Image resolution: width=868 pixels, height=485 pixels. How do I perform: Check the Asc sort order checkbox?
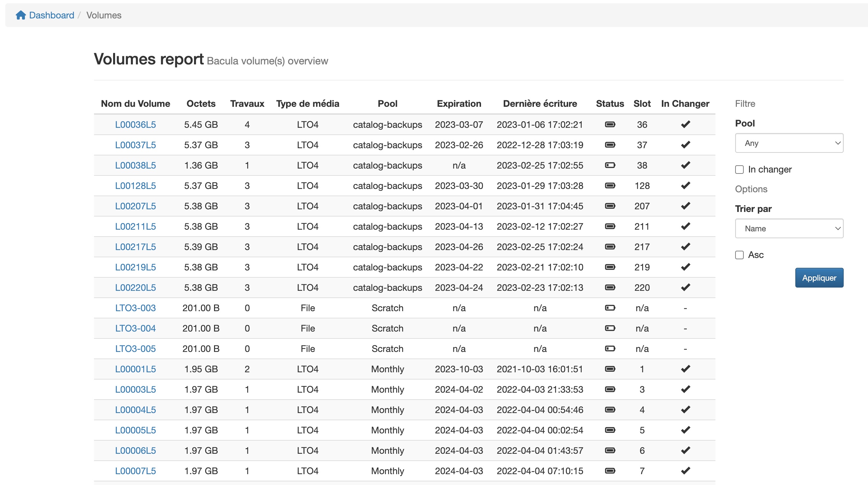coord(739,255)
